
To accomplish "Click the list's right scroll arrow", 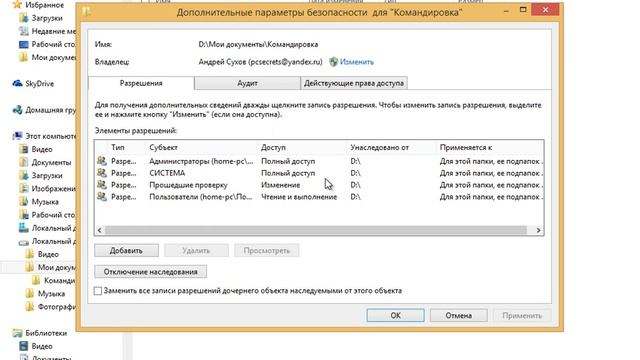I will [538, 231].
